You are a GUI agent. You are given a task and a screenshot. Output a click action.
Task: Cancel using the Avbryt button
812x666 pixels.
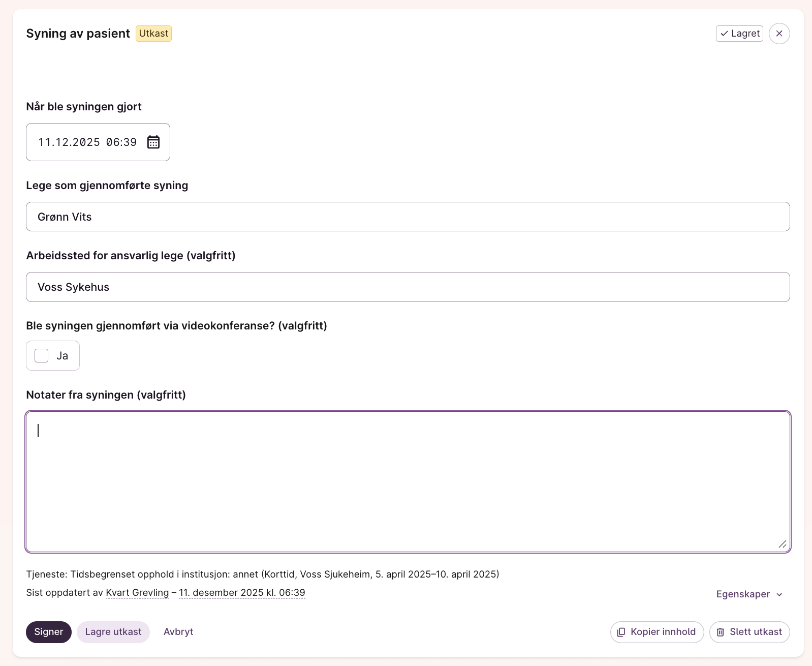[178, 632]
